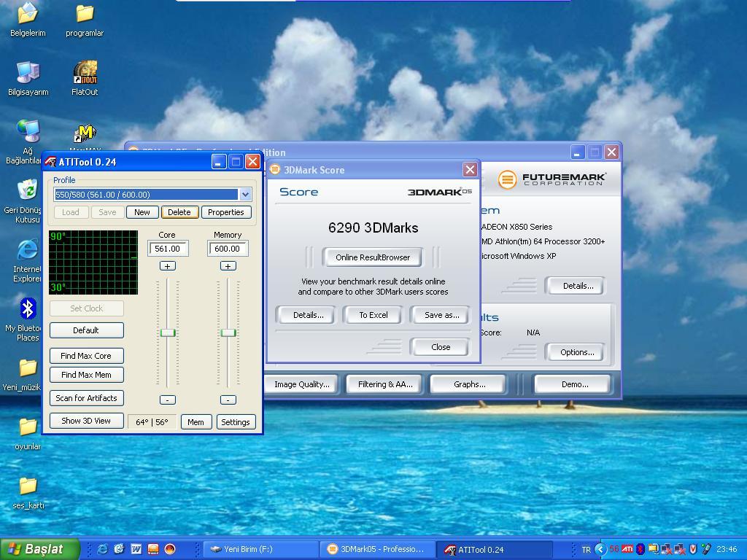The height and width of the screenshot is (560, 747).
Task: Click the Default clocks button
Action: [x=86, y=330]
